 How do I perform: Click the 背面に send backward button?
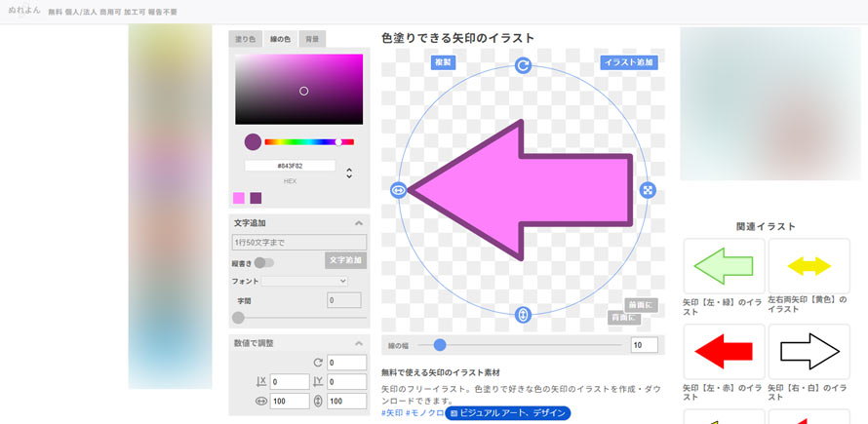pos(624,318)
